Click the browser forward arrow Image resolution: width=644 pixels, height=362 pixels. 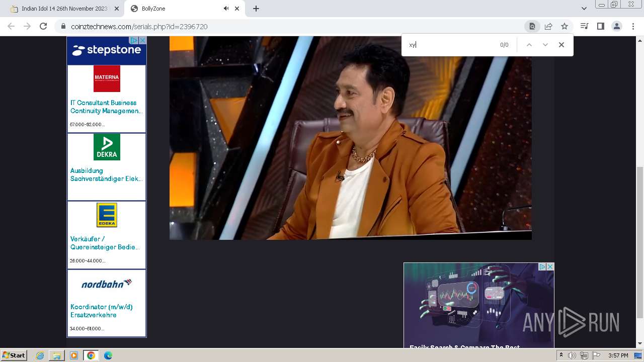27,26
